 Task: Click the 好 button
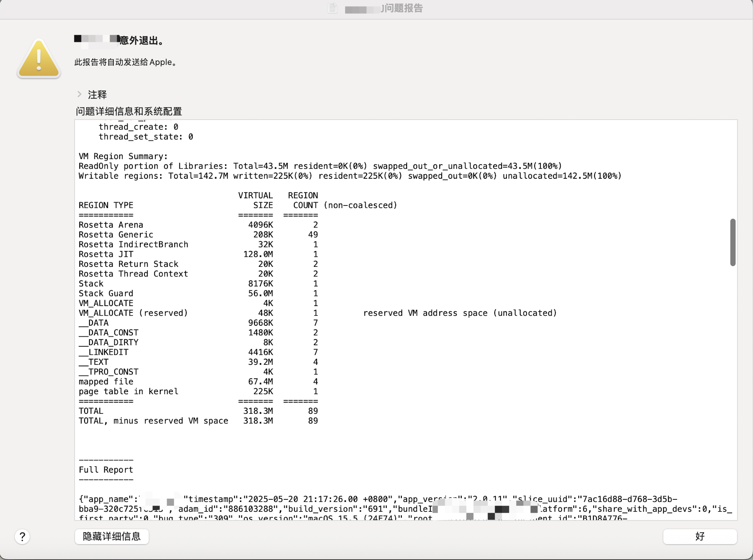tap(700, 536)
